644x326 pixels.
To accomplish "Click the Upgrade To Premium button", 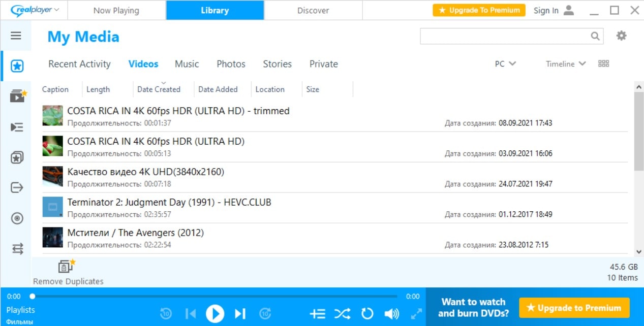I will 478,10.
